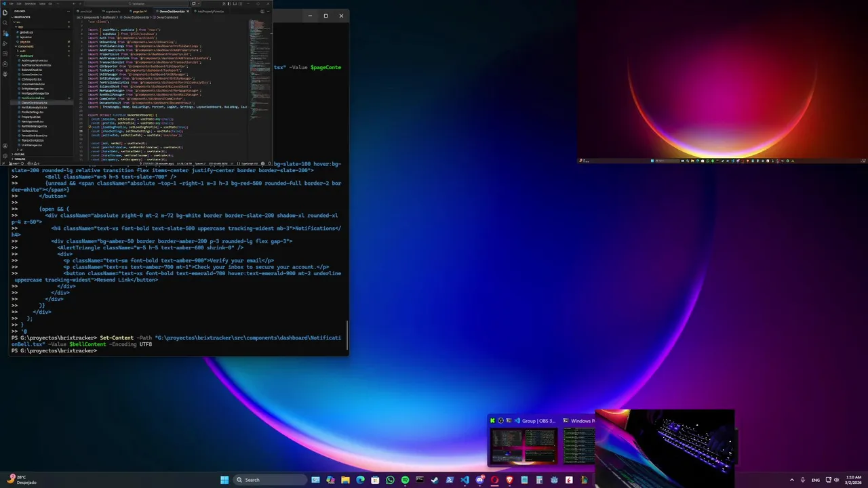Launch Microsoft Edge from taskbar
This screenshot has width=868, height=488.
pos(360,480)
